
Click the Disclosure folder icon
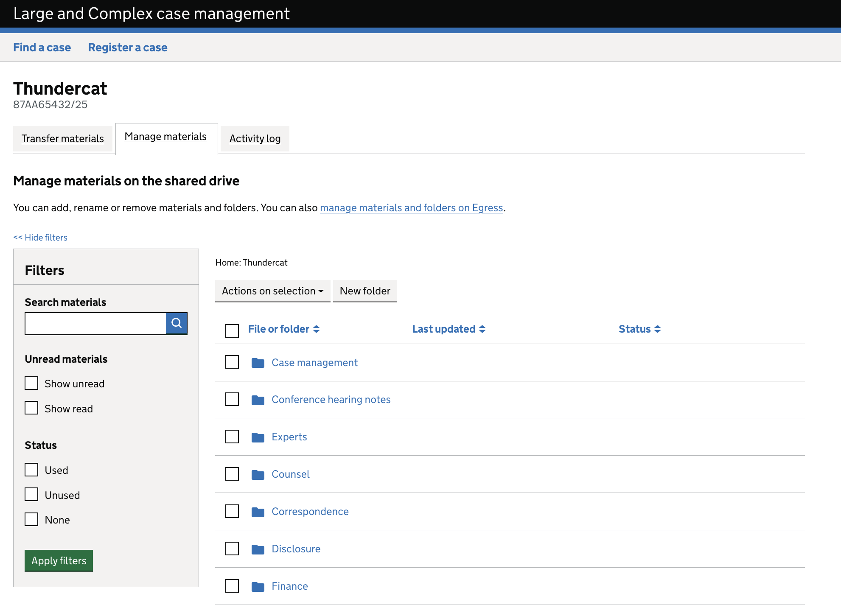point(258,549)
